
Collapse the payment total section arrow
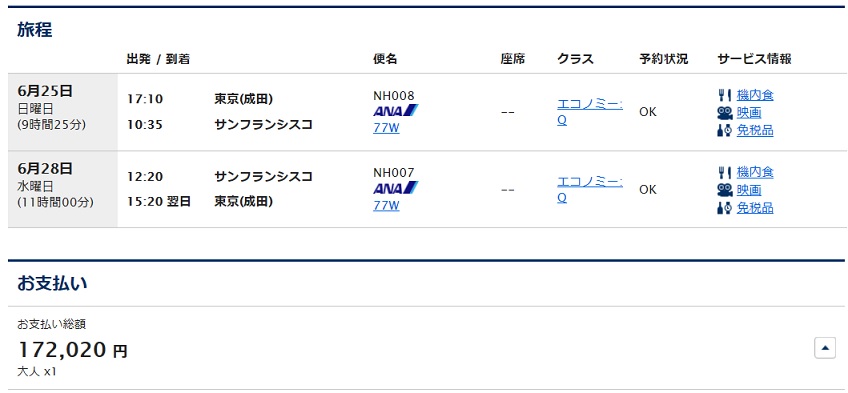click(825, 348)
